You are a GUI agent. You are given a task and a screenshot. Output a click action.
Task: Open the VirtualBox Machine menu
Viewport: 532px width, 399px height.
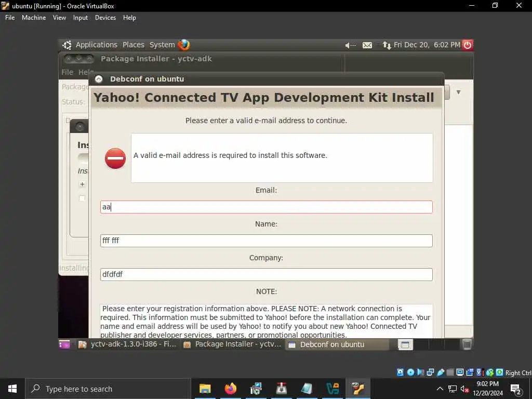(x=34, y=18)
